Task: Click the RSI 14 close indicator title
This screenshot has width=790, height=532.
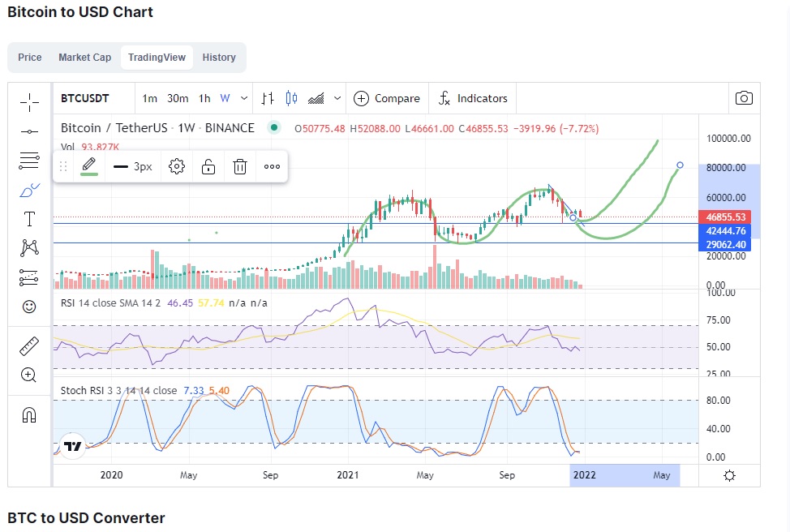Action: pos(110,302)
